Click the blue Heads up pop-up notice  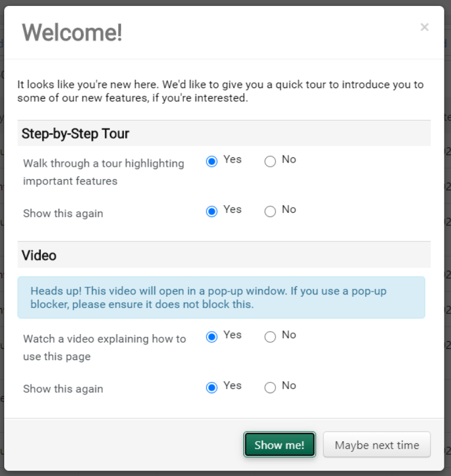pyautogui.click(x=220, y=297)
